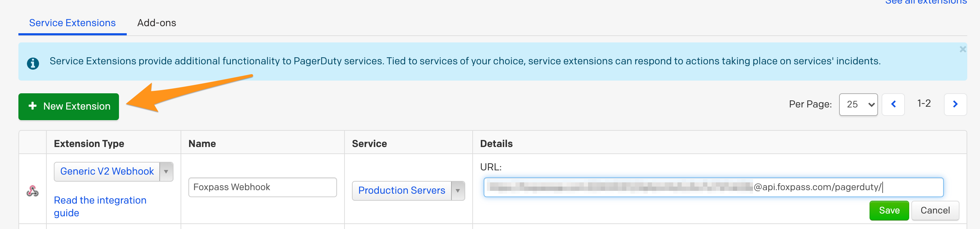This screenshot has height=229, width=980.
Task: Focus the Foxpass Webhook name field
Action: coord(262,187)
